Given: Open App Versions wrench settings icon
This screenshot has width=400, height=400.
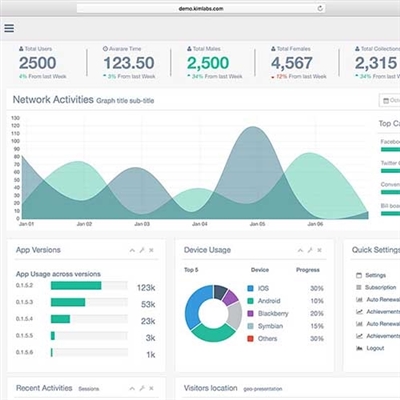Looking at the screenshot, I should (142, 250).
